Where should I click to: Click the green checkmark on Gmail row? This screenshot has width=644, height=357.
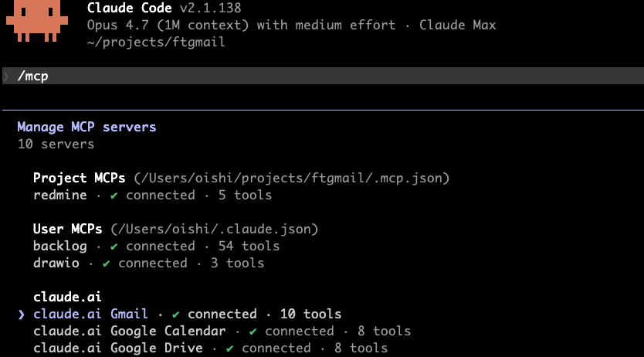coord(176,314)
